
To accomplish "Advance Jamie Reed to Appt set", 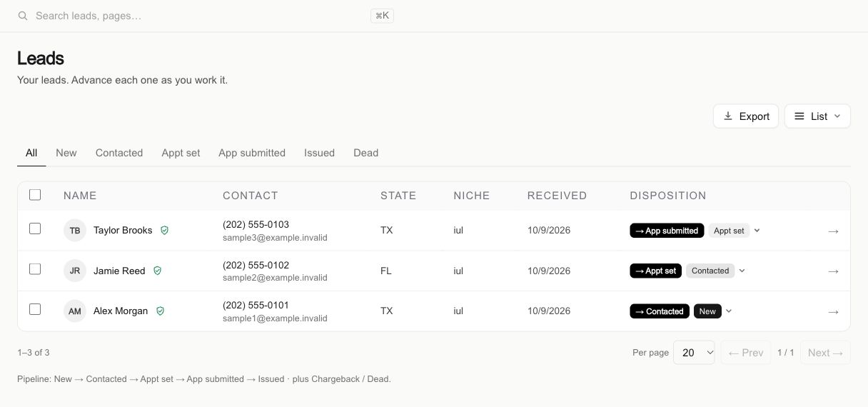I will [x=655, y=271].
